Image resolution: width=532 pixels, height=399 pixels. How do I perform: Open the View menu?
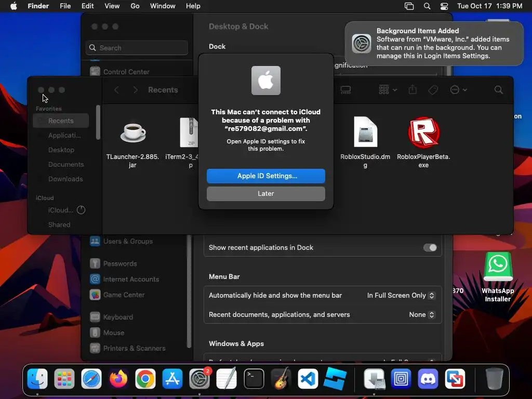(112, 6)
